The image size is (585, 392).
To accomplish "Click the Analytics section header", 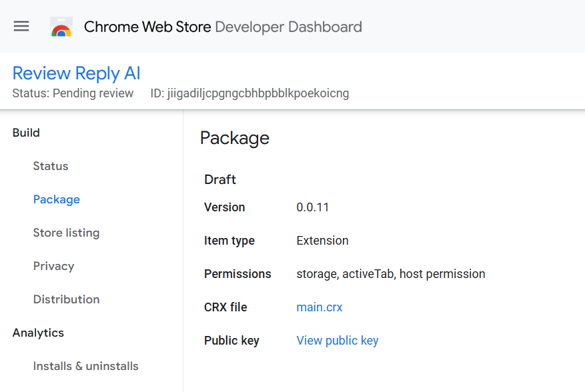I will pyautogui.click(x=38, y=333).
